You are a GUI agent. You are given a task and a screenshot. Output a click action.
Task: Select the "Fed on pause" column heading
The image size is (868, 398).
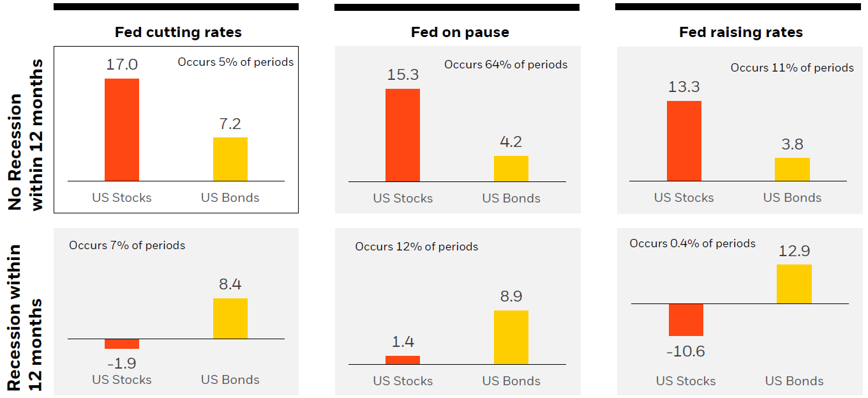[x=460, y=32]
